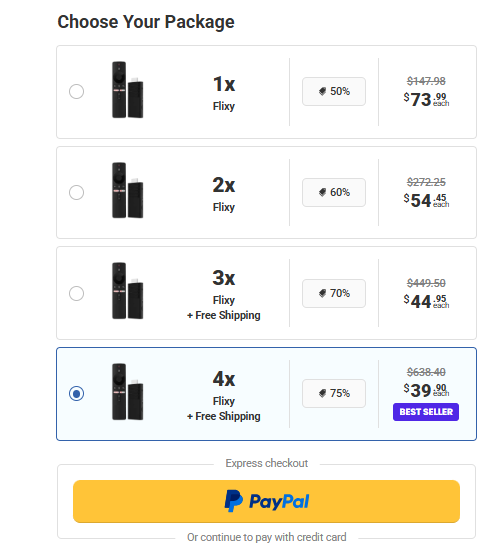The image size is (497, 553).
Task: Click the 3x Flixy + Free Shipping label
Action: pos(224,294)
